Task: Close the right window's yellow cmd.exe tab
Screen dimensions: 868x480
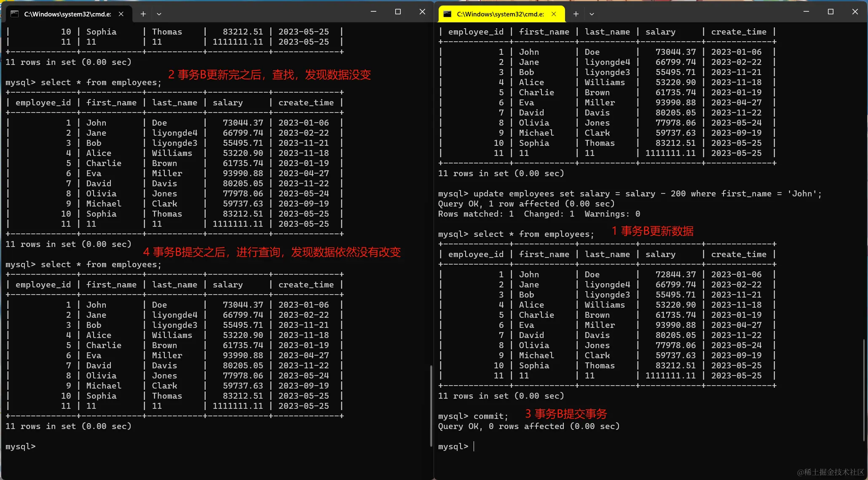Action: 554,14
